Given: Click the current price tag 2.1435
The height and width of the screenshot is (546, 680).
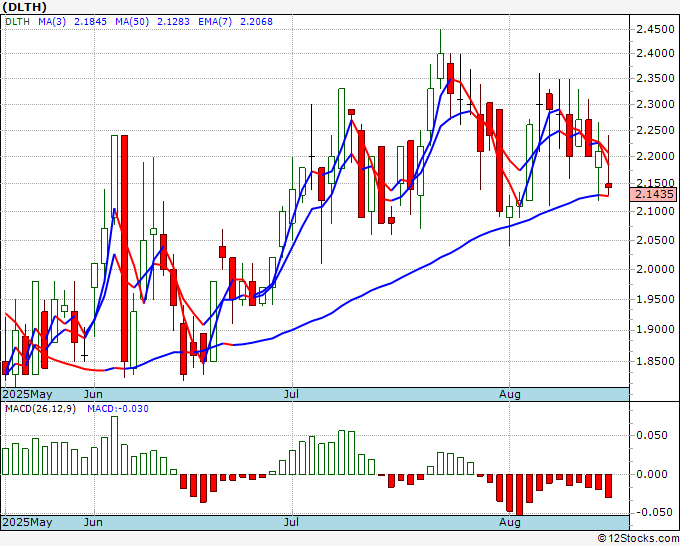Looking at the screenshot, I should click(653, 194).
